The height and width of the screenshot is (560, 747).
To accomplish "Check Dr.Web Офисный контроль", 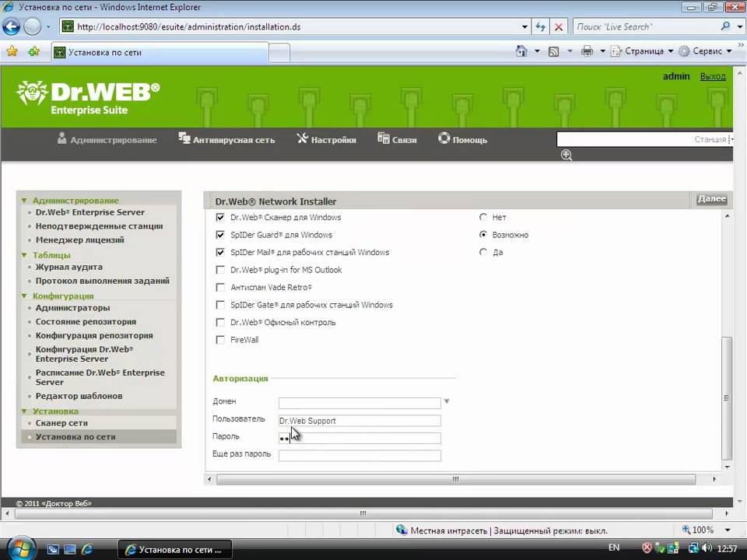I will (220, 322).
